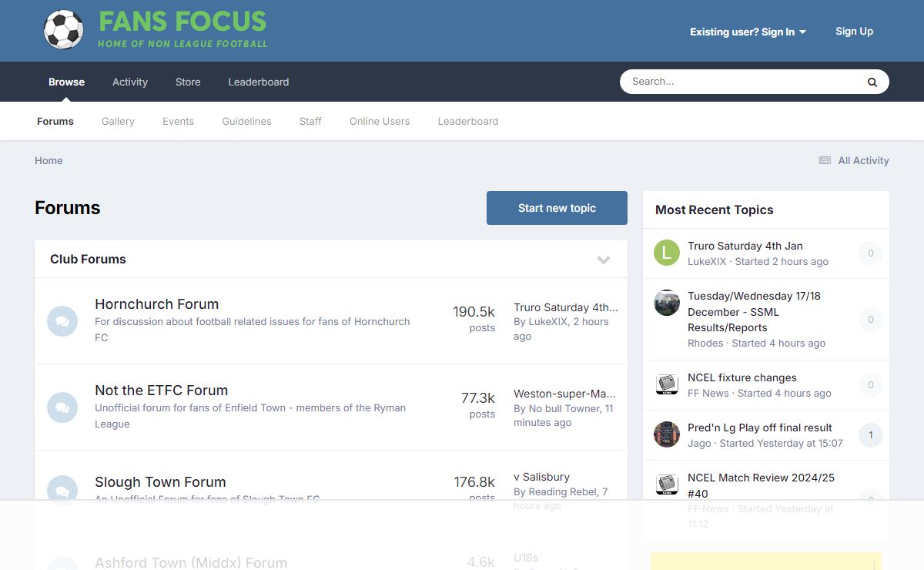Image resolution: width=924 pixels, height=570 pixels.
Task: Click the 176.8k posts count
Action: click(474, 482)
